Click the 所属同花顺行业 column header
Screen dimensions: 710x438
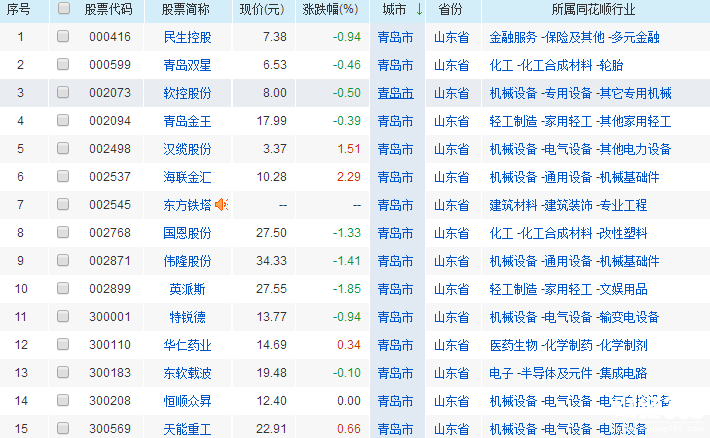point(593,9)
